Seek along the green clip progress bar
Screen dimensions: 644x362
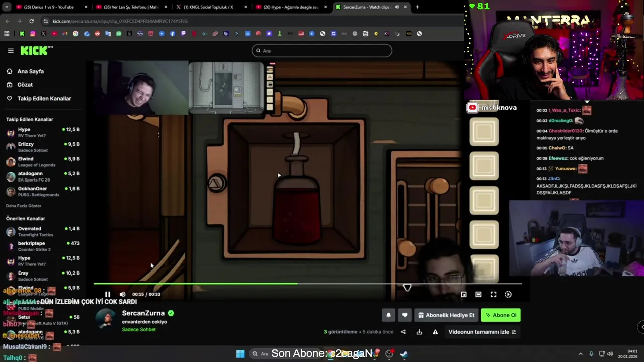307,284
